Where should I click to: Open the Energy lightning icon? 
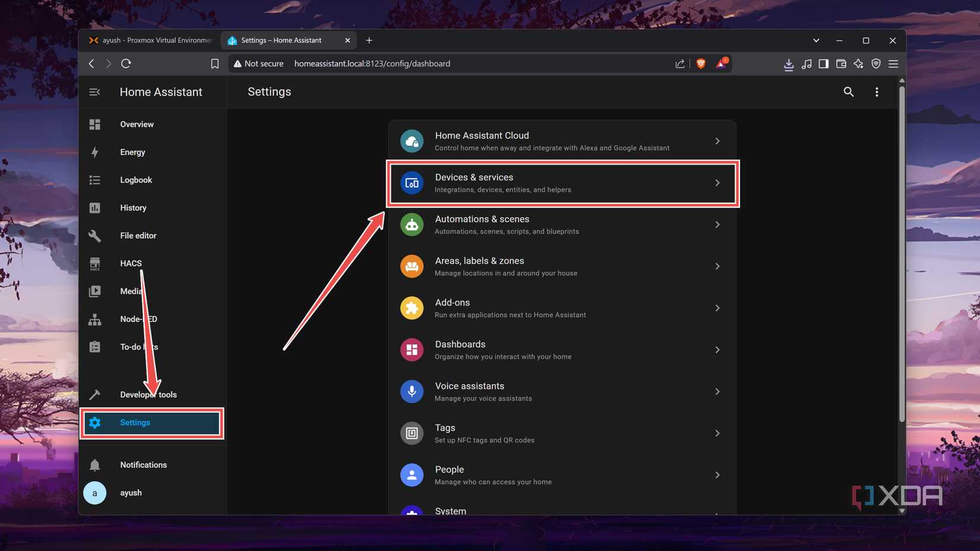[x=94, y=152]
